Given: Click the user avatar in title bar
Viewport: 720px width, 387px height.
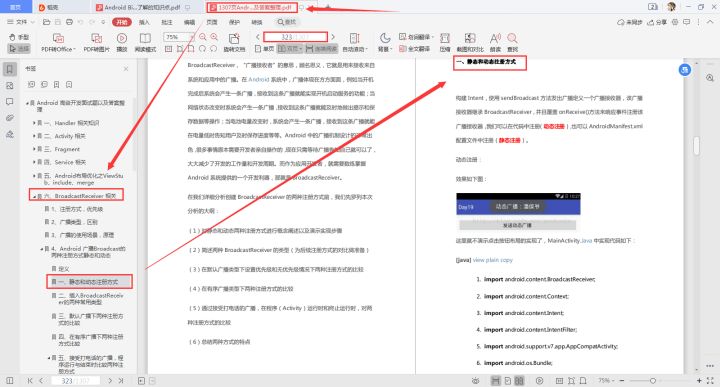Looking at the screenshot, I should 671,7.
